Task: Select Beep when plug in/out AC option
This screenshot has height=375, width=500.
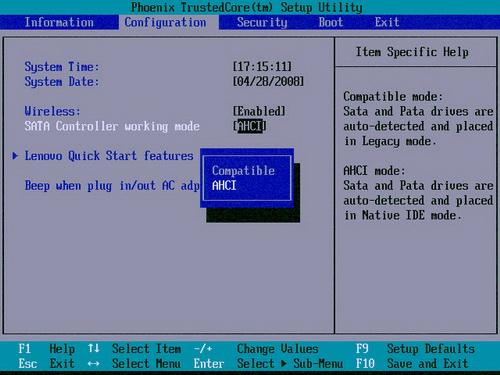Action: (x=112, y=186)
